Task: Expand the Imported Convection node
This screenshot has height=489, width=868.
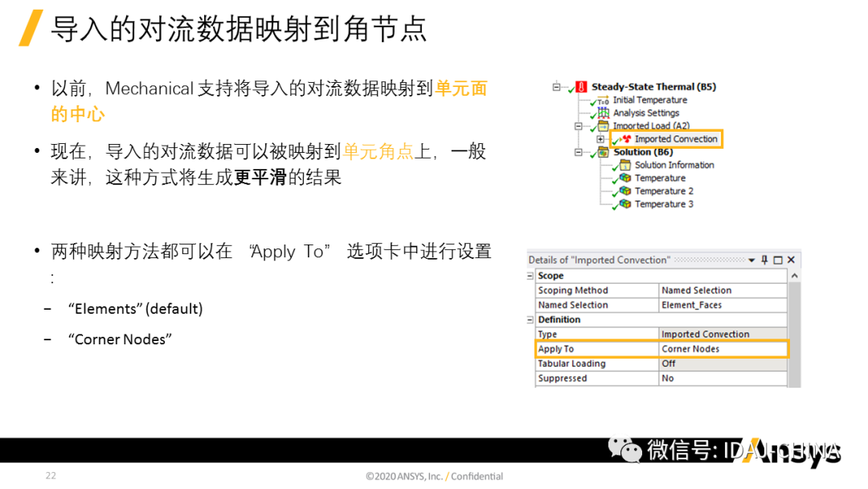Action: click(600, 139)
